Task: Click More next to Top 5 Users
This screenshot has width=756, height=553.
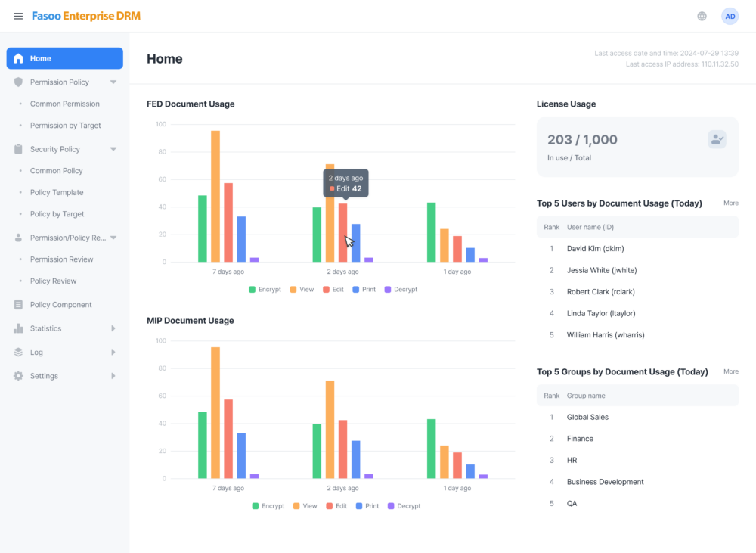Action: (731, 203)
